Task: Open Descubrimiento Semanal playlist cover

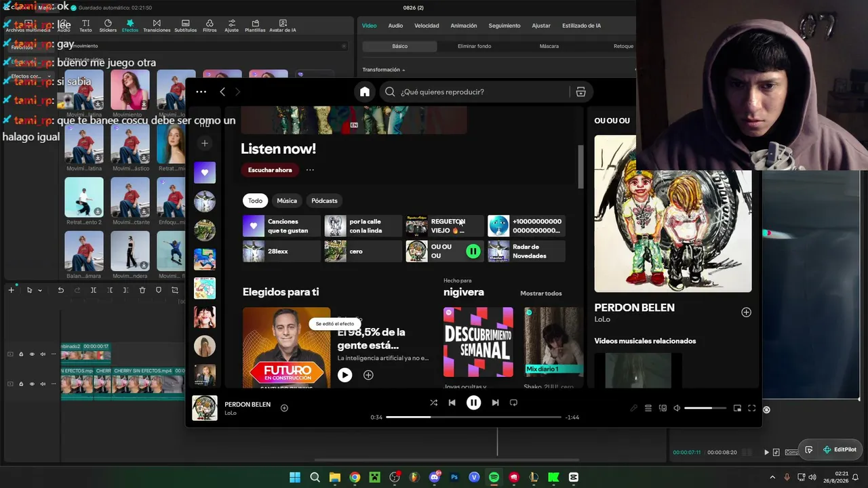Action: pos(478,342)
